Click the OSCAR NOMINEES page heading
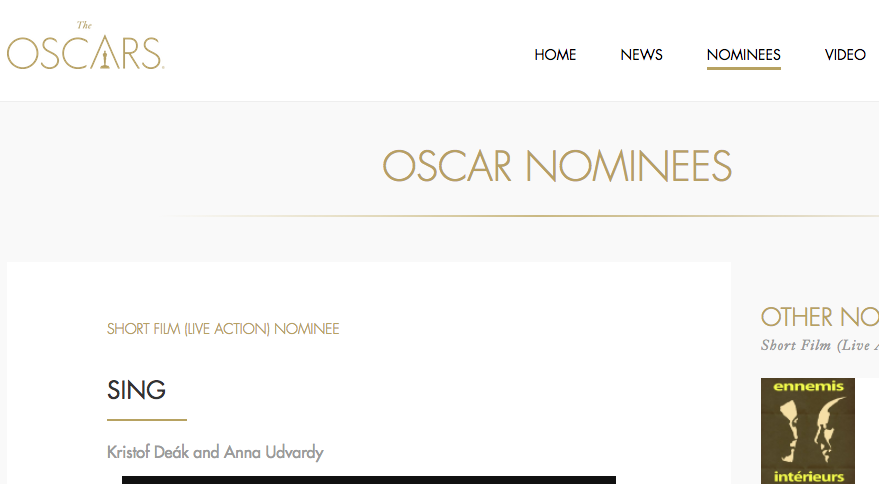Image resolution: width=879 pixels, height=484 pixels. click(x=557, y=166)
